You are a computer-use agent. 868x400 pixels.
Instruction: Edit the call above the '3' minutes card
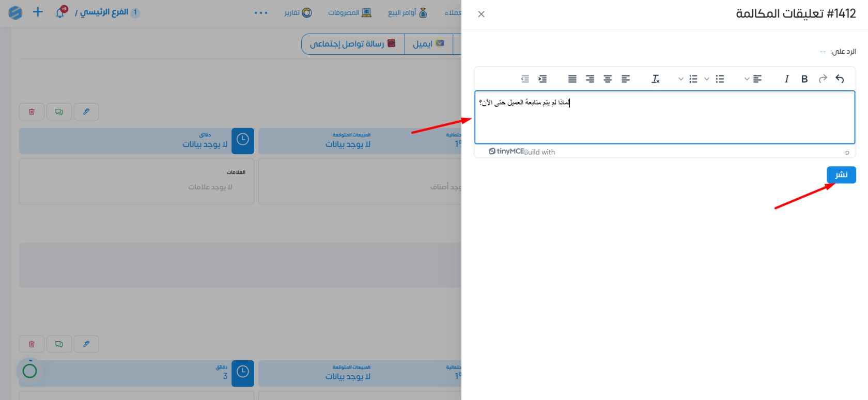86,344
